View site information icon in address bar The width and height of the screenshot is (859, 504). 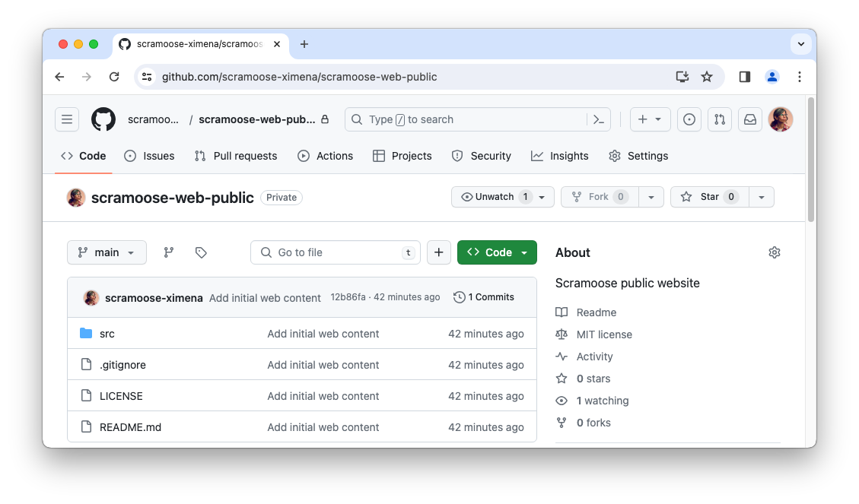[147, 77]
